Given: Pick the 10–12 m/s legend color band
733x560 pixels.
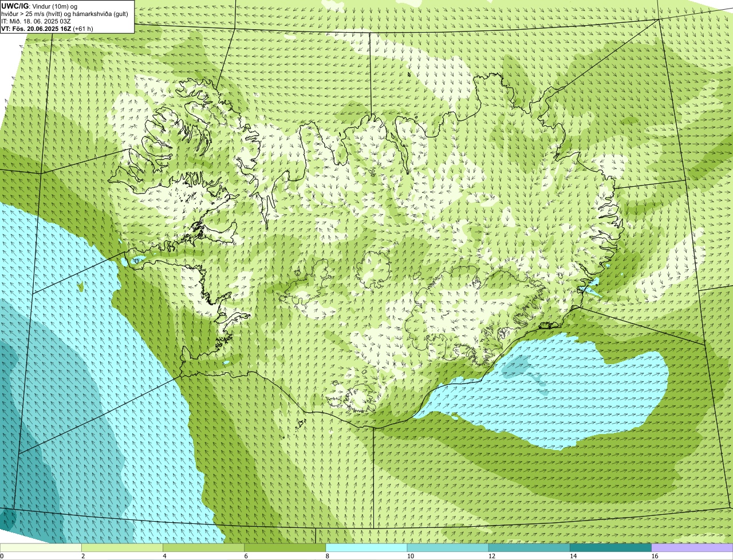Looking at the screenshot, I should click(448, 547).
